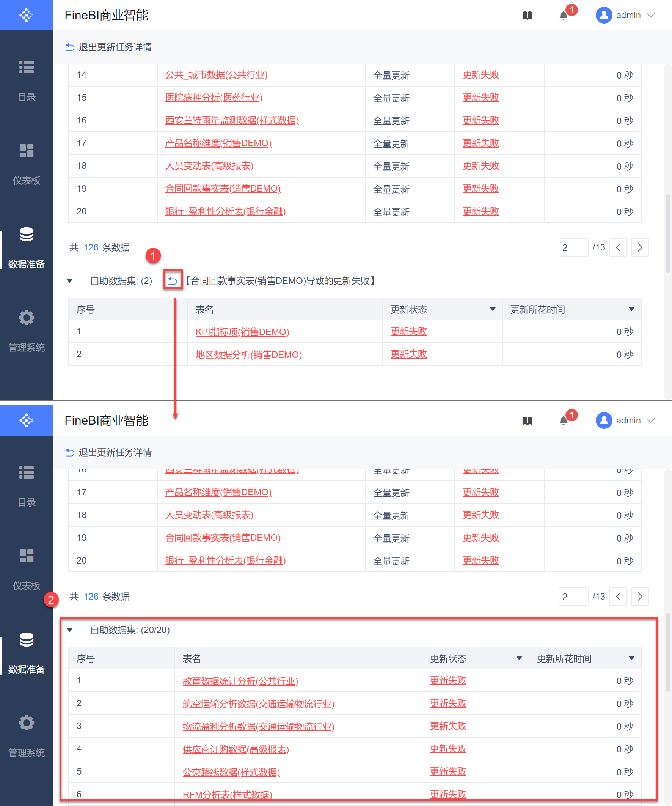Open 目录 sidebar icon in upper screenshot
672x806 pixels.
(27, 67)
